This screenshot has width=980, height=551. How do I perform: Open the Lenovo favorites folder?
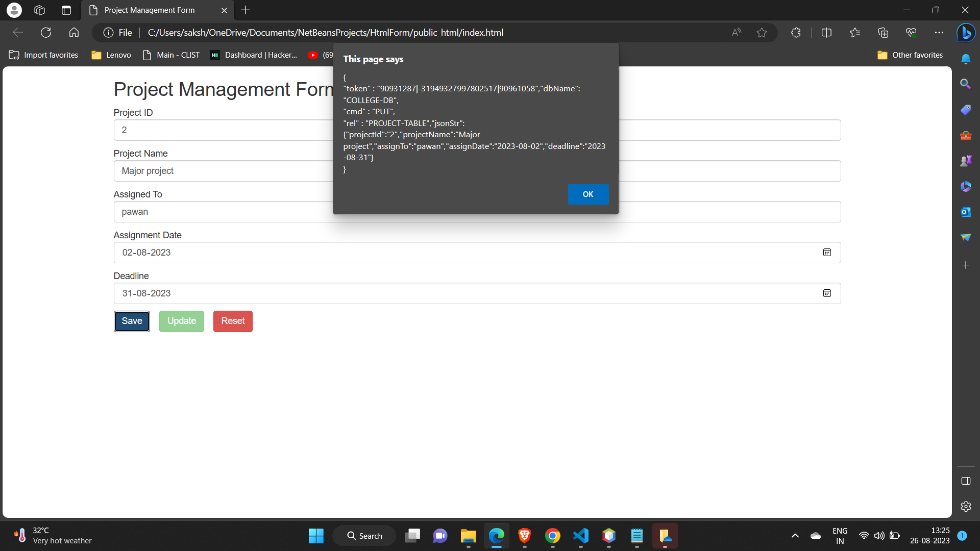pyautogui.click(x=111, y=55)
